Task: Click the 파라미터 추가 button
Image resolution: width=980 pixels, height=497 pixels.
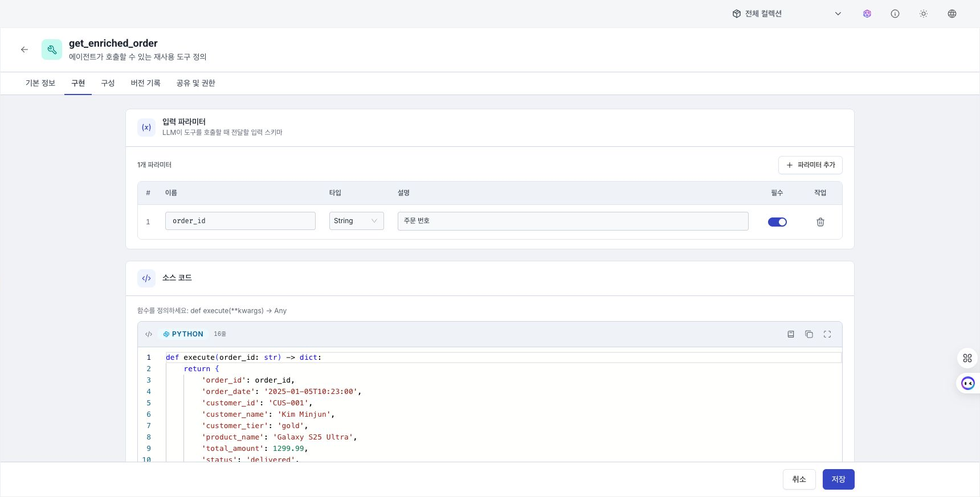Action: 810,165
